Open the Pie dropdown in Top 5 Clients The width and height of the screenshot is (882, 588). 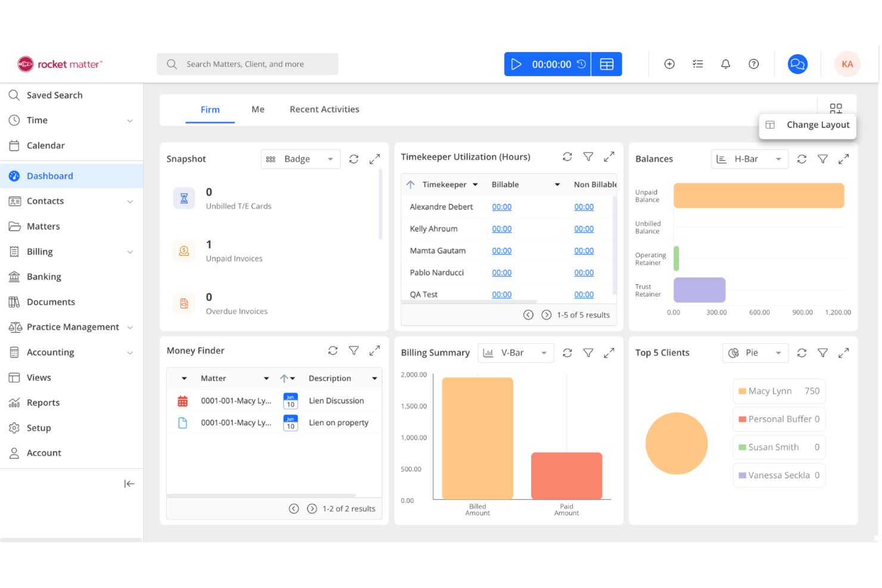point(755,353)
